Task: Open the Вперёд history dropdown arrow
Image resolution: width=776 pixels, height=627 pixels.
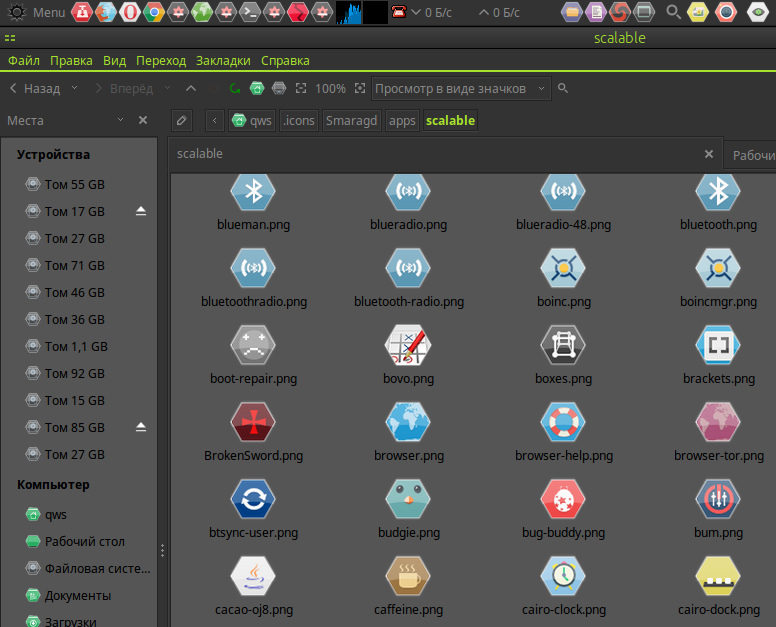Action: point(167,88)
